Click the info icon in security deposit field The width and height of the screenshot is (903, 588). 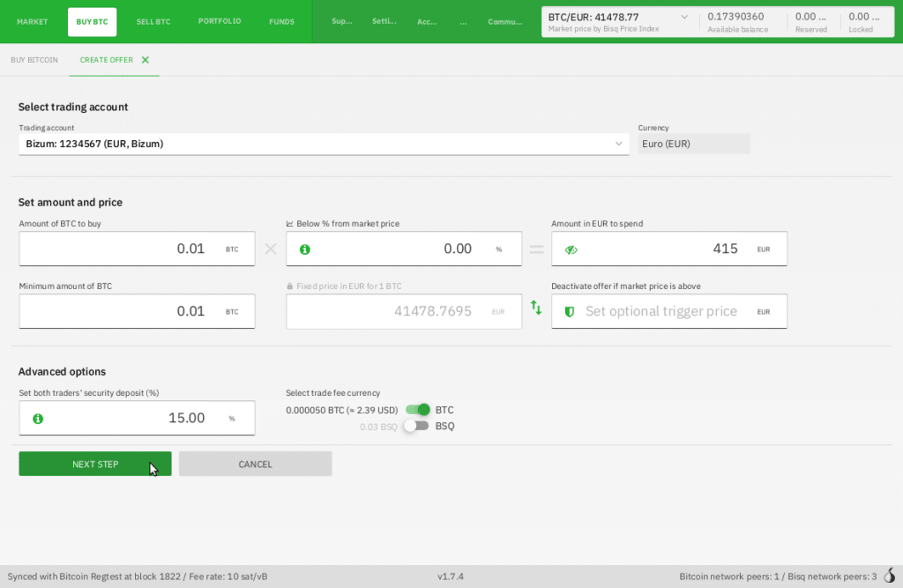(x=38, y=419)
